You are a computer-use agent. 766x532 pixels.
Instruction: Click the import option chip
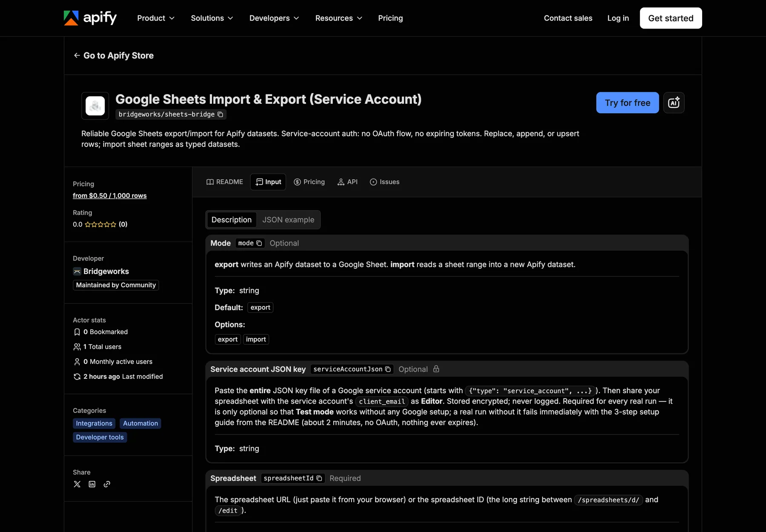[x=256, y=339]
